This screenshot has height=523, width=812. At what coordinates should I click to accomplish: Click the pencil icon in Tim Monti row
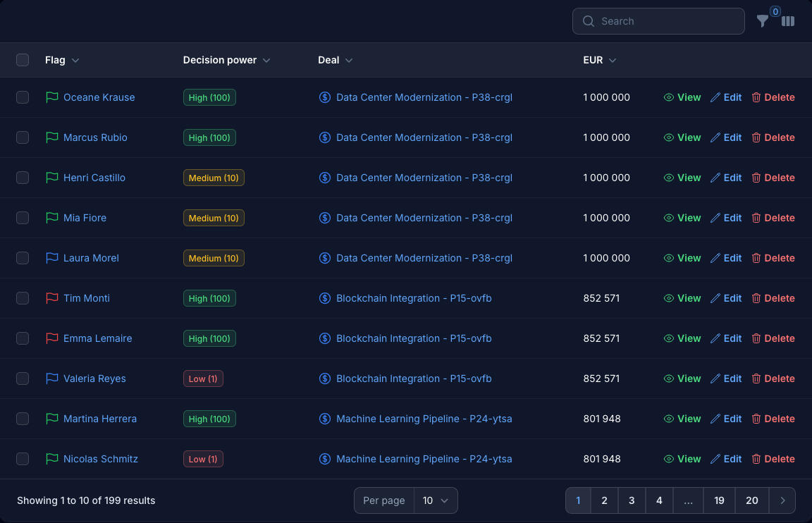tap(715, 298)
